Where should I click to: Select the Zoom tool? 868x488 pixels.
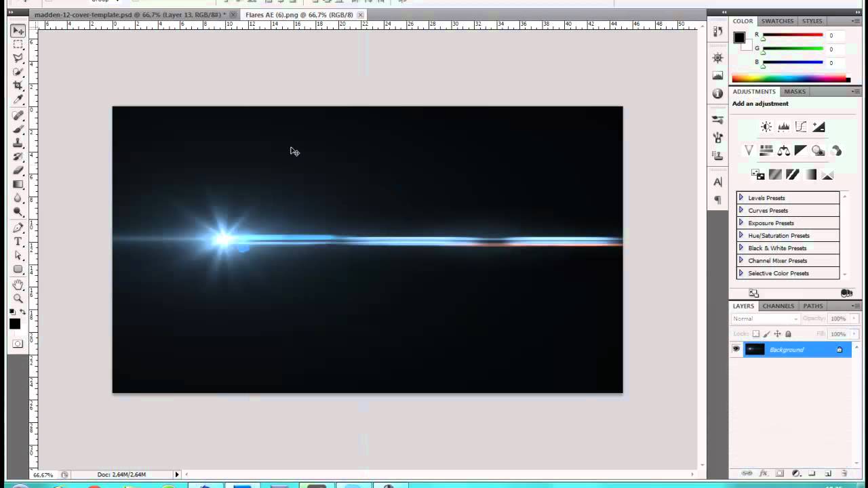click(x=18, y=298)
